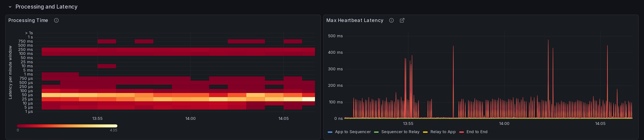The height and width of the screenshot is (140, 644).
Task: Click the green Sequencer to Relay swatch
Action: coord(376,132)
